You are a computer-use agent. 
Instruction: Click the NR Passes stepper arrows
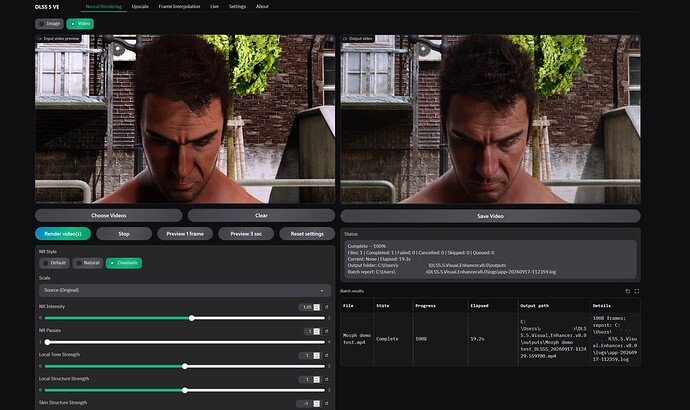pos(316,331)
